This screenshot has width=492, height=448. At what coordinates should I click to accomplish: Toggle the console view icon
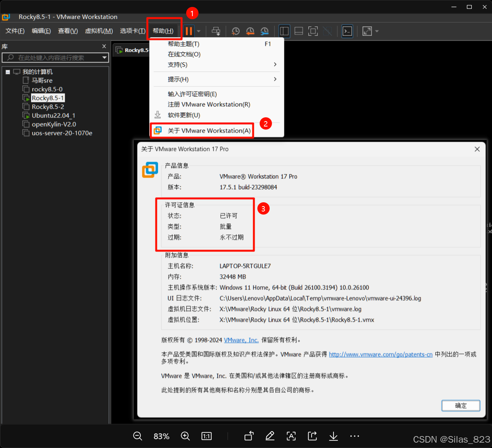coord(347,31)
